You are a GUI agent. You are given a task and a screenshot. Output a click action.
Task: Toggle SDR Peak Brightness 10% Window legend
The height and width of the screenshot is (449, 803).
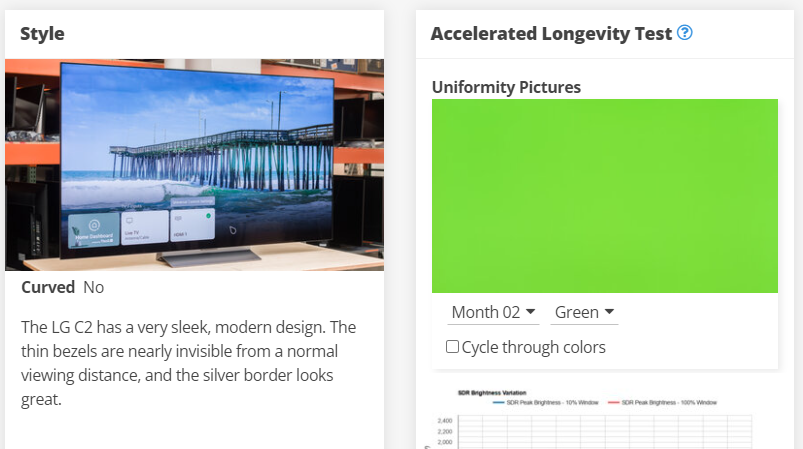point(545,402)
